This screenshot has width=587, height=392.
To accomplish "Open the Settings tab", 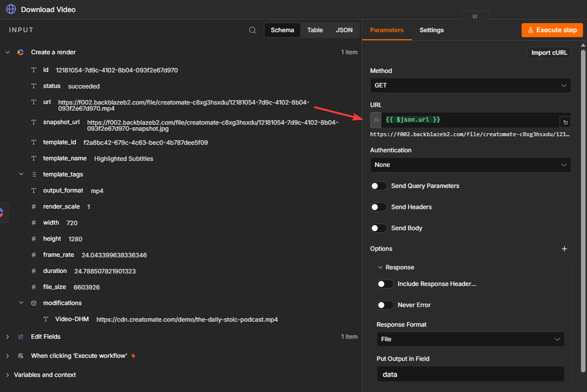I will (x=431, y=30).
